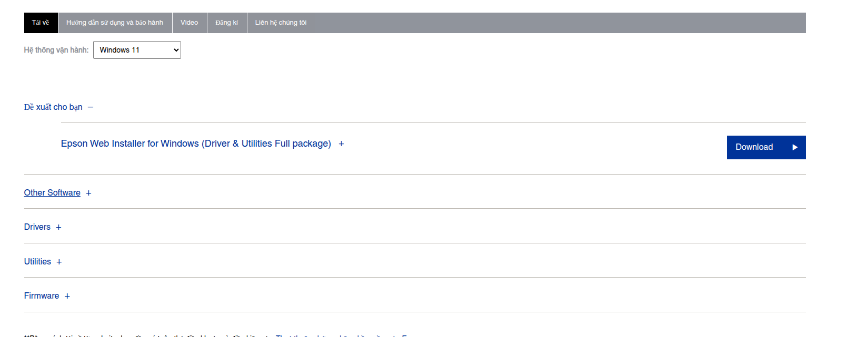868x337 pixels.
Task: Click the plus icon next to Firmware
Action: pos(67,297)
